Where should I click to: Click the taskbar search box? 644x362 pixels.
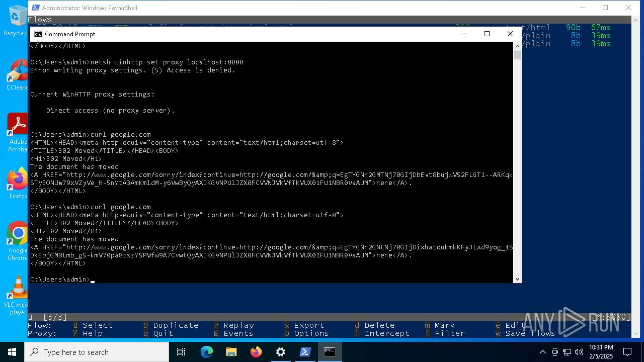point(97,352)
